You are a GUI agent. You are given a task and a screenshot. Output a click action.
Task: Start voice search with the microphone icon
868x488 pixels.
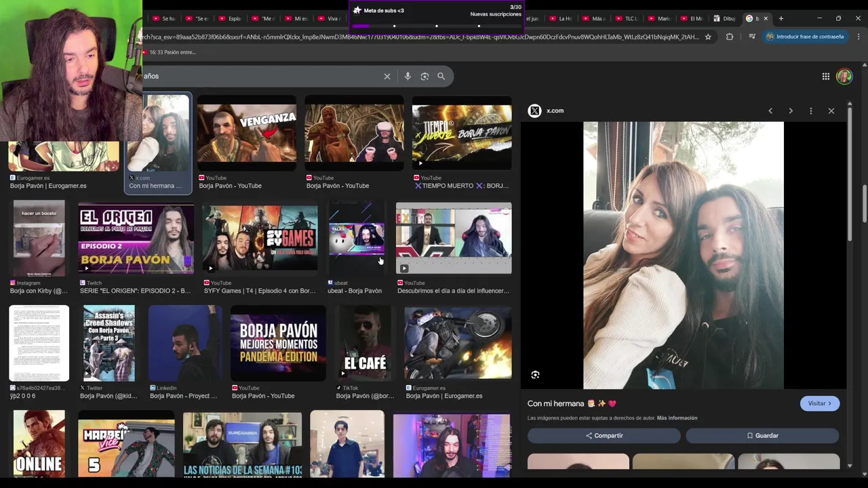[x=408, y=77]
